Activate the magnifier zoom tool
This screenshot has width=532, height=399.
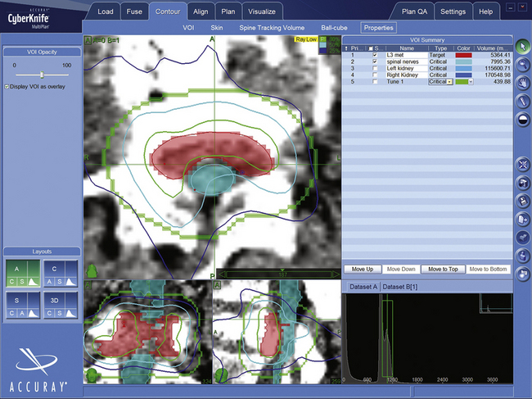coord(522,65)
